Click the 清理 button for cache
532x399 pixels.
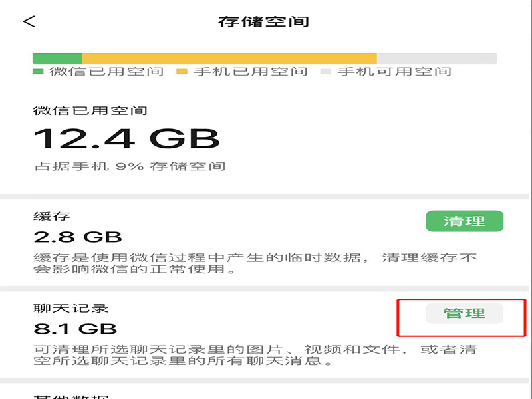tap(464, 221)
